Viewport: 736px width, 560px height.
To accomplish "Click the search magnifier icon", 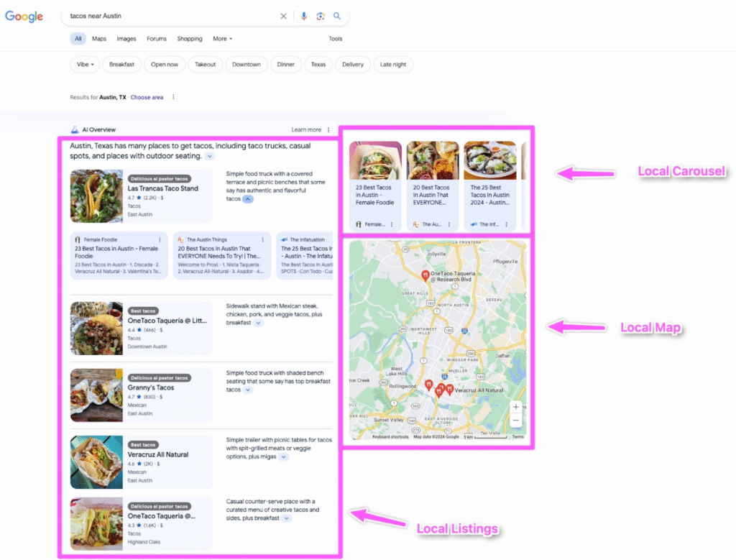I will coord(336,16).
